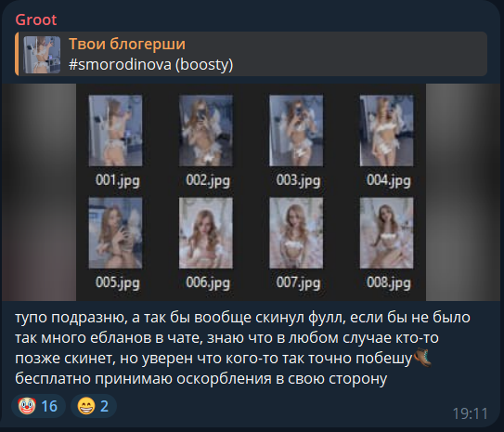Click the message text starting "тупо подразню"

point(242,347)
